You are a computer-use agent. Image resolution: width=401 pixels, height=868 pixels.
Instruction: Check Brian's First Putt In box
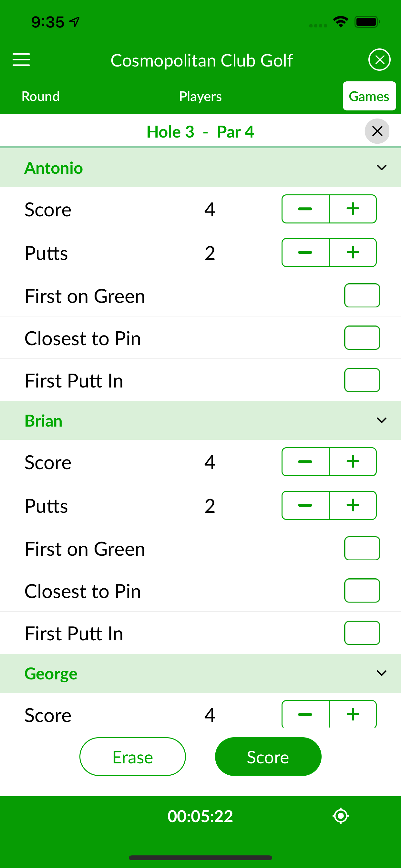pos(362,633)
